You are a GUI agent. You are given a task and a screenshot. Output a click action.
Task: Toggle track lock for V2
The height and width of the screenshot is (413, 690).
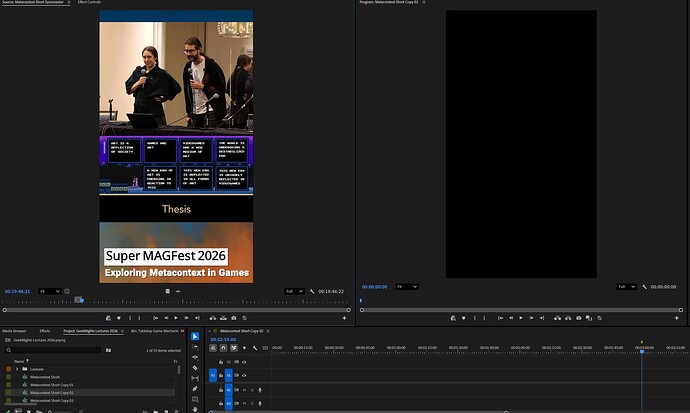pyautogui.click(x=221, y=362)
